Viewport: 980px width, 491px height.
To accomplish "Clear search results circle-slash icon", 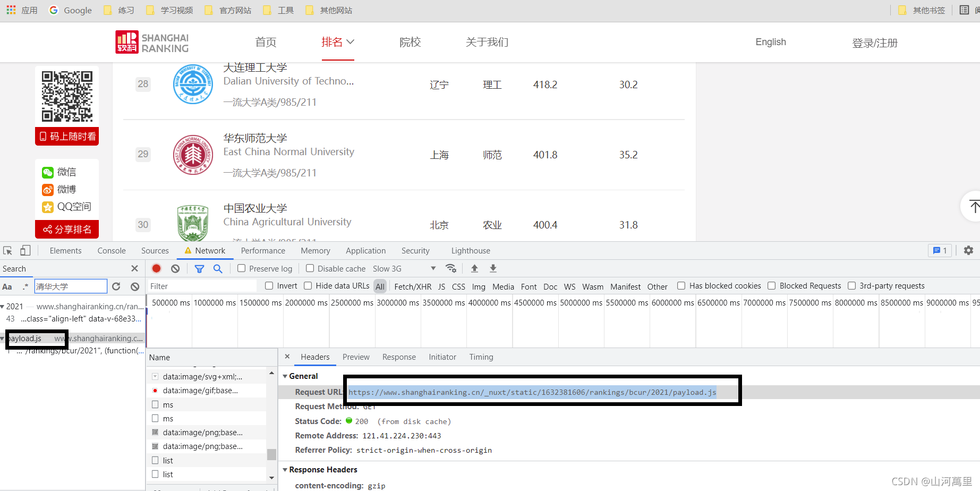I will [135, 286].
